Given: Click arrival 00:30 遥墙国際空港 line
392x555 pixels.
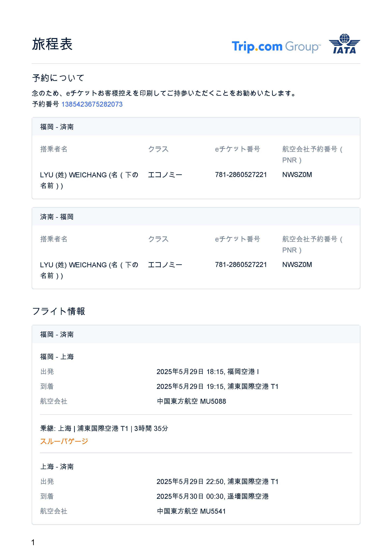Looking at the screenshot, I should pos(212,496).
